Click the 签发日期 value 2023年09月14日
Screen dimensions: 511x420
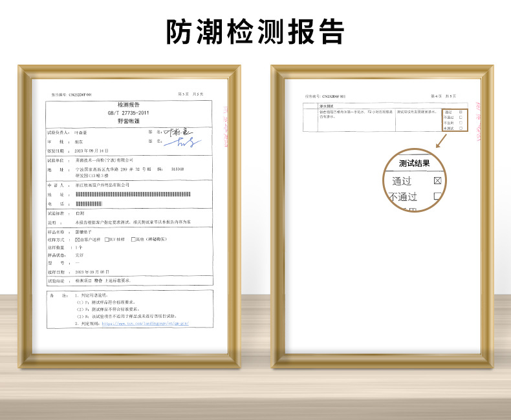[x=91, y=151]
